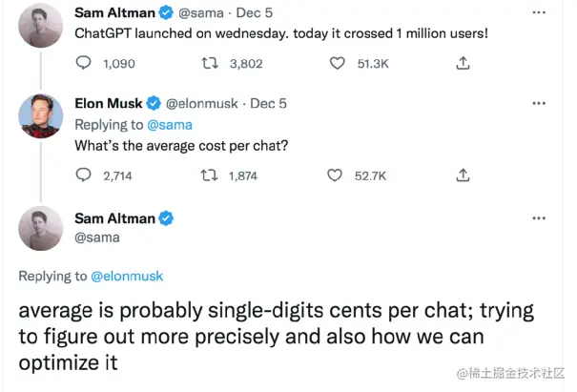
Task: Open more options on Elon Musk's tweet
Action: pyautogui.click(x=539, y=103)
